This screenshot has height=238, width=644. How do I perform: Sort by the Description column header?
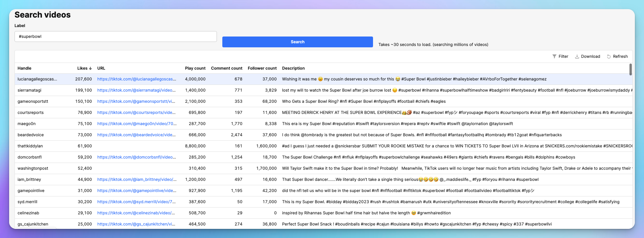(293, 68)
